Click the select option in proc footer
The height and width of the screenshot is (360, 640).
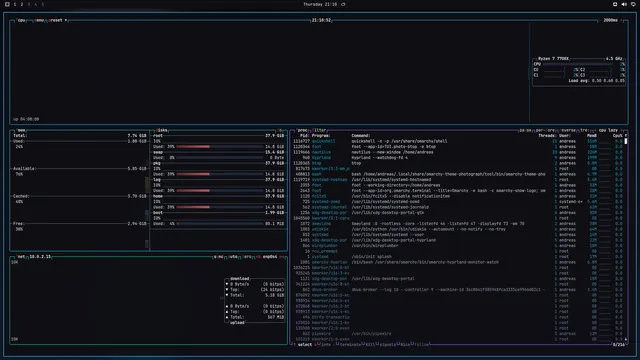tap(304, 344)
